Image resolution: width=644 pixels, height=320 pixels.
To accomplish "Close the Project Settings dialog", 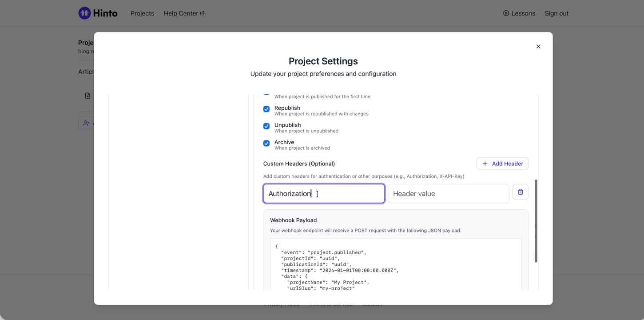I will pos(538,47).
